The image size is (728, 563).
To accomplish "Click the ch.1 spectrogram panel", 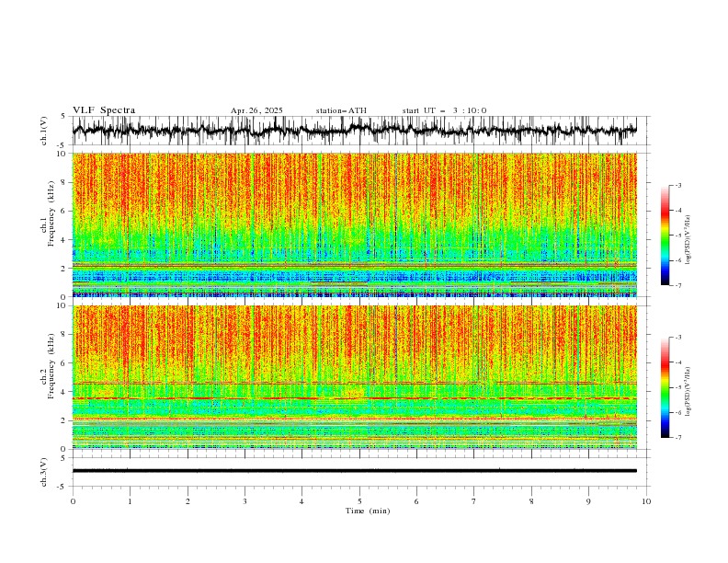I will point(354,224).
